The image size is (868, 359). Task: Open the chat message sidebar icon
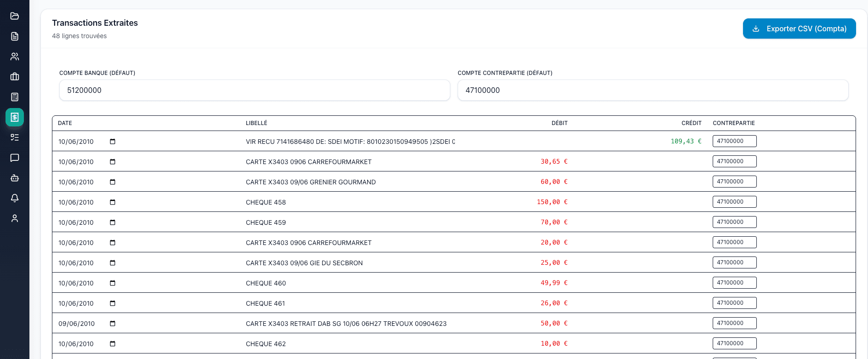coord(15,158)
